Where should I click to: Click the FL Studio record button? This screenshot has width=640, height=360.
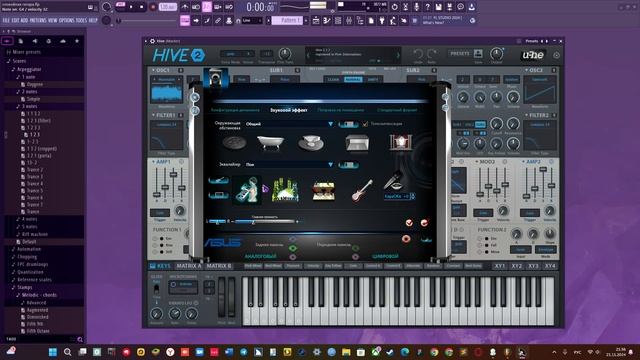[x=153, y=7]
